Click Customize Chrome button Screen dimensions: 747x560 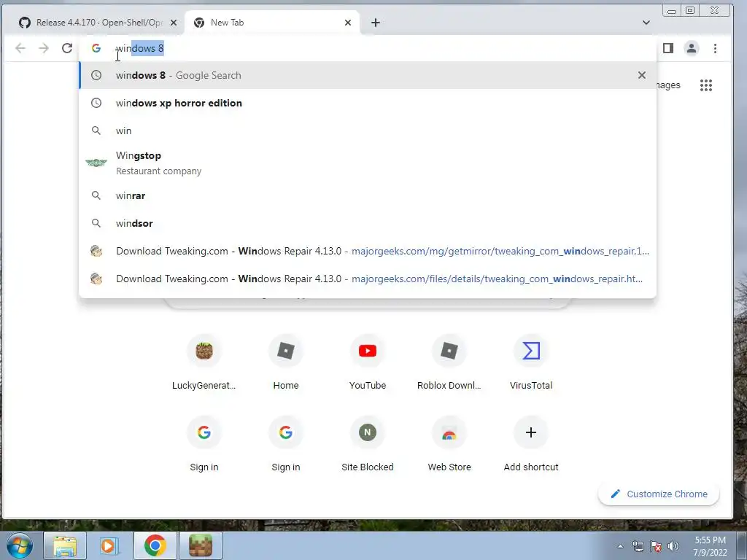(659, 494)
